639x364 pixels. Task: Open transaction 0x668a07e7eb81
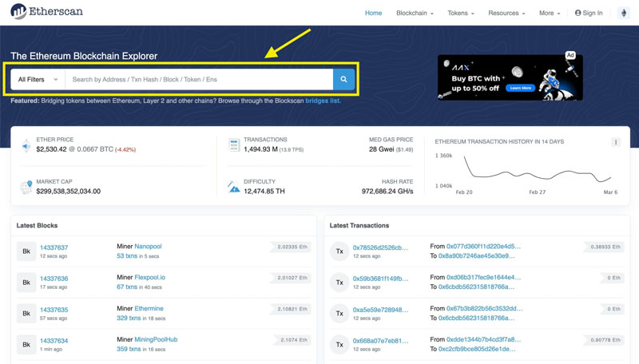(381, 341)
